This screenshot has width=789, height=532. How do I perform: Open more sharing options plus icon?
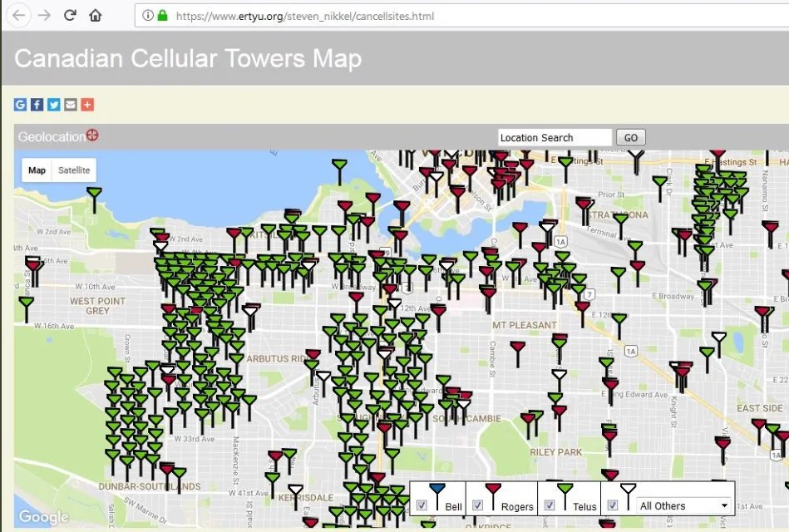[87, 104]
